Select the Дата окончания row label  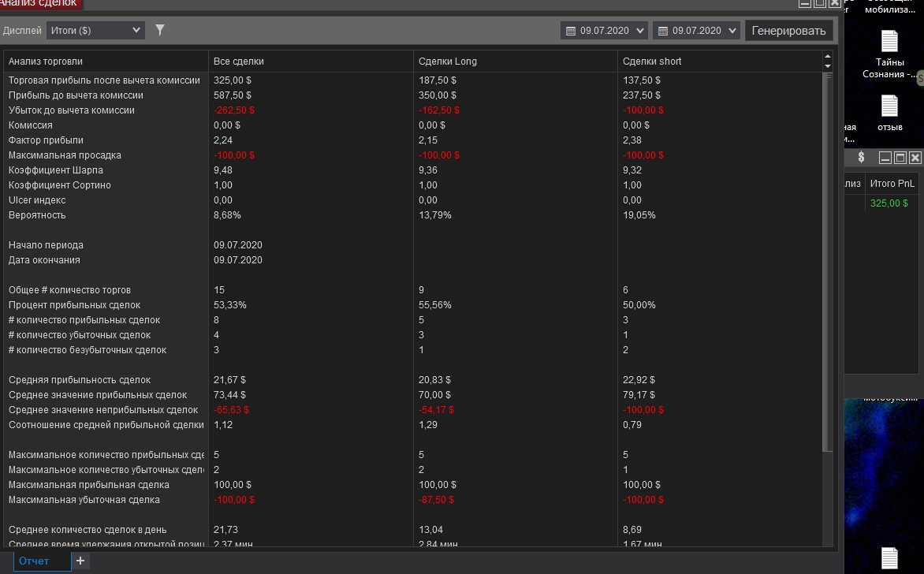click(43, 260)
